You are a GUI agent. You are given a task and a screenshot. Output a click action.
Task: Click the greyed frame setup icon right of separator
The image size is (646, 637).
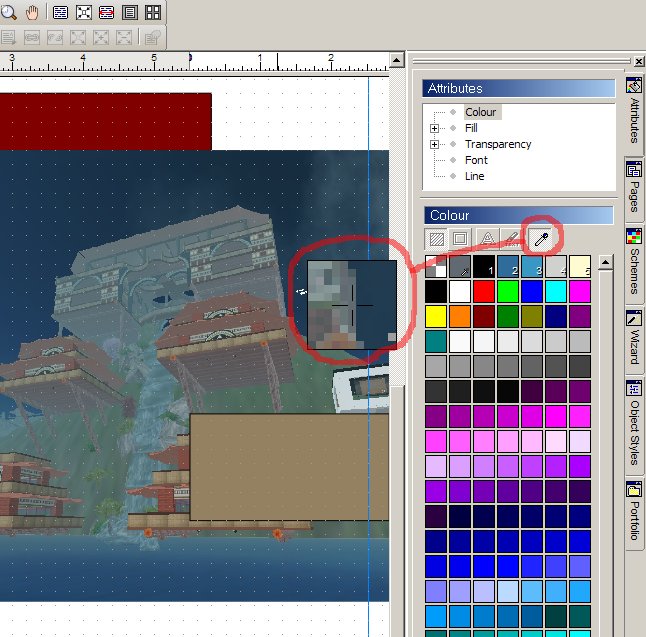pos(153,37)
